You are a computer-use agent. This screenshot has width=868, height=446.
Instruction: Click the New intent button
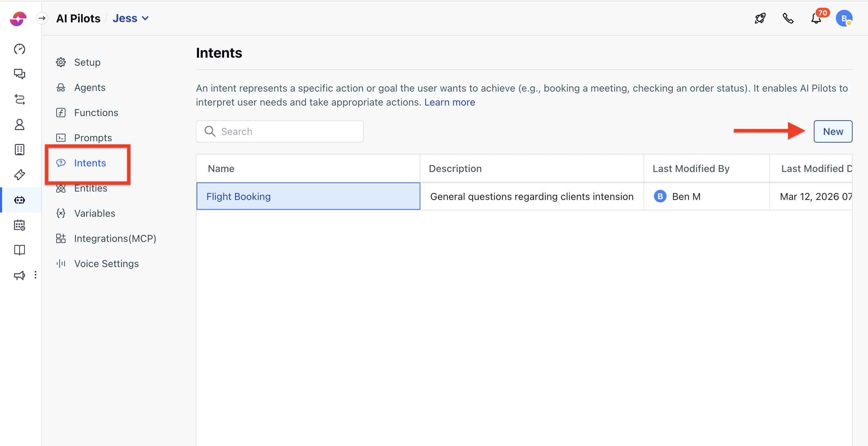[x=833, y=131]
